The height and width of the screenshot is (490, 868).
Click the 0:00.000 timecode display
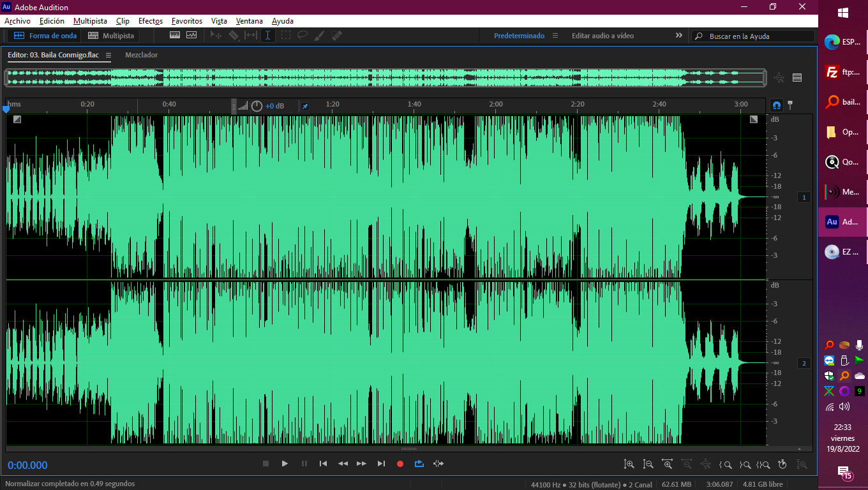(x=27, y=465)
